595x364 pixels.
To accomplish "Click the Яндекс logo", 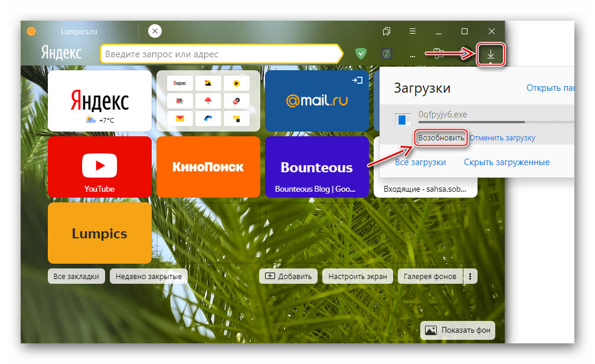I will pos(61,53).
